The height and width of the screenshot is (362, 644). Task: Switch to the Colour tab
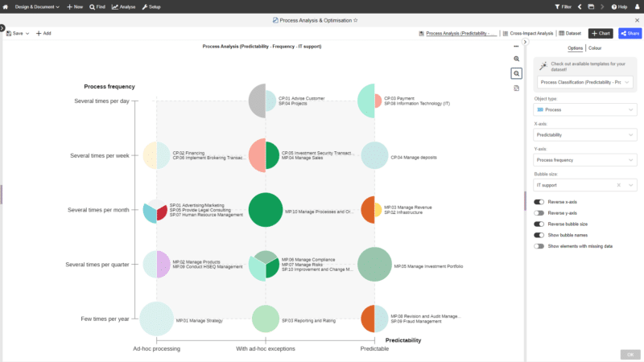click(595, 48)
